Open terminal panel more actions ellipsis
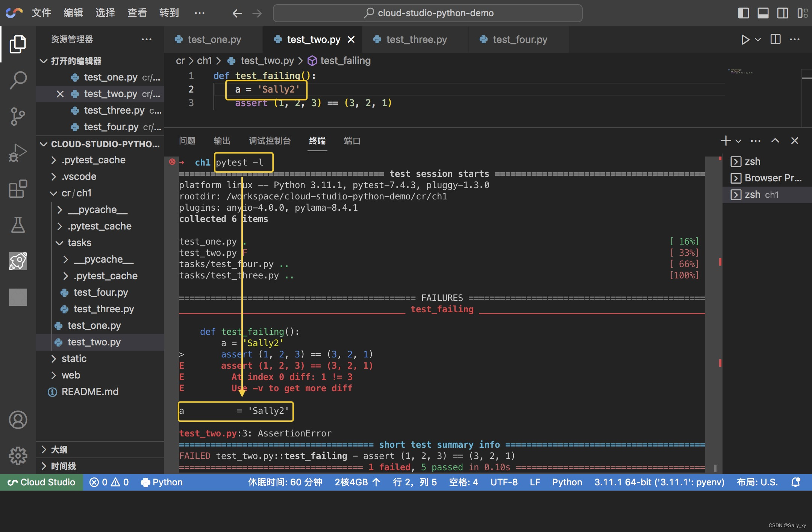This screenshot has width=812, height=532. (756, 141)
